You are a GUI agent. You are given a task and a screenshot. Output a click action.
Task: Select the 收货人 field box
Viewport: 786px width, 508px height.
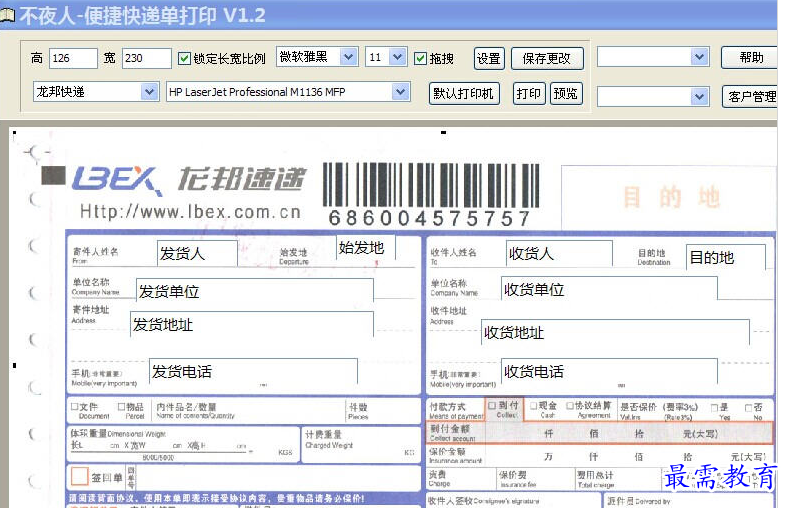tap(559, 253)
